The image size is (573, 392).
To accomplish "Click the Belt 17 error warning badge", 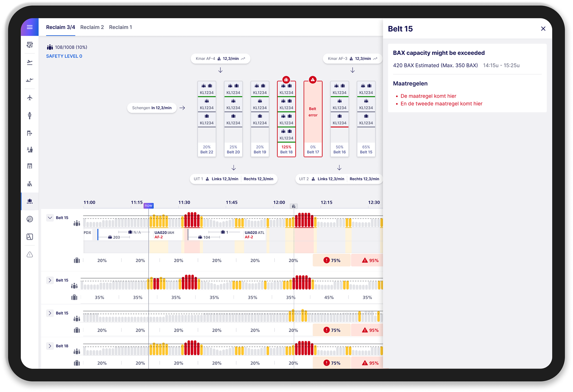I will click(x=312, y=80).
